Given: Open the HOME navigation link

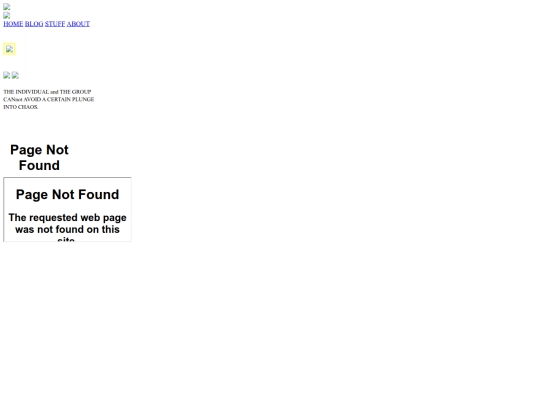Looking at the screenshot, I should [x=13, y=24].
